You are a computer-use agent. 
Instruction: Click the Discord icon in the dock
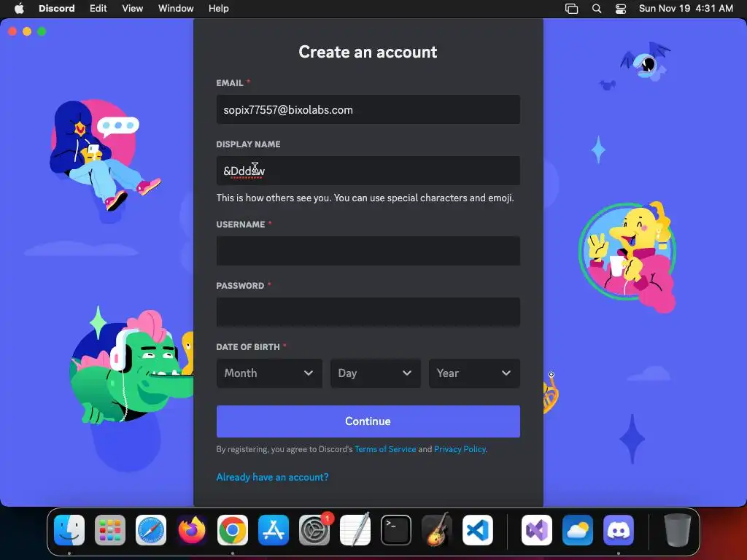619,530
